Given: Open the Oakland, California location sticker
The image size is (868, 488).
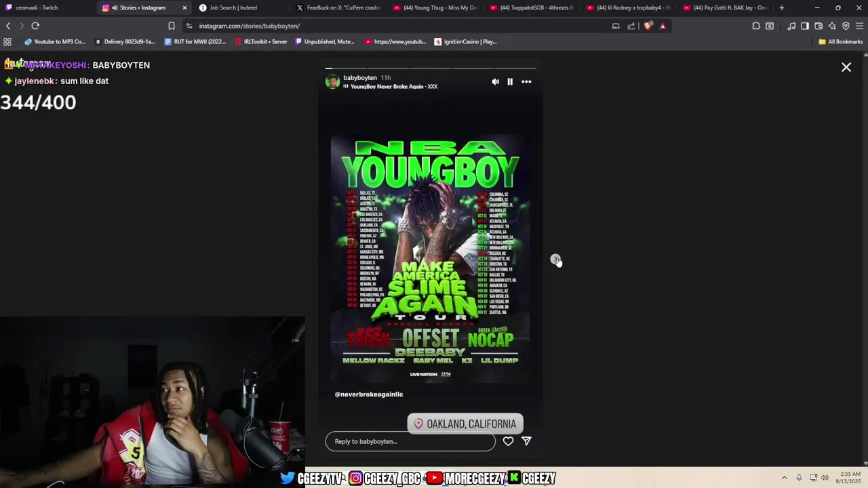Looking at the screenshot, I should click(465, 424).
